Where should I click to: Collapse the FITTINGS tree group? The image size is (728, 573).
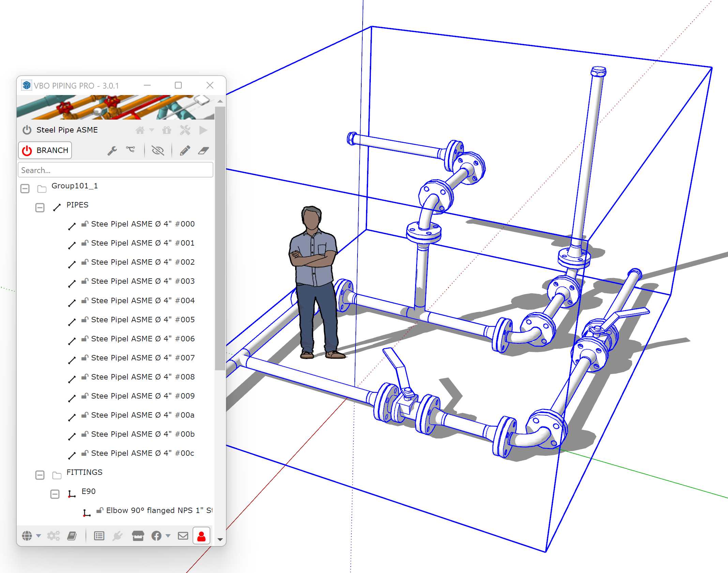40,475
